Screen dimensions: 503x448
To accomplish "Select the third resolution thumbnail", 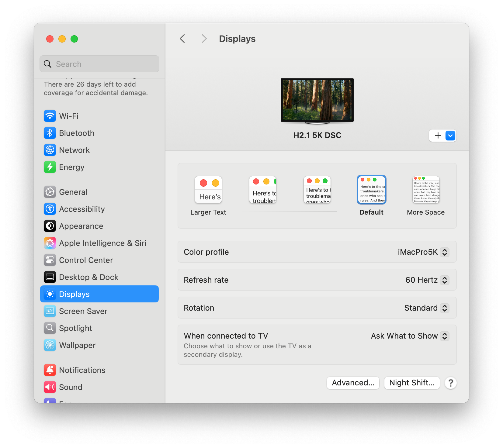I will 317,190.
